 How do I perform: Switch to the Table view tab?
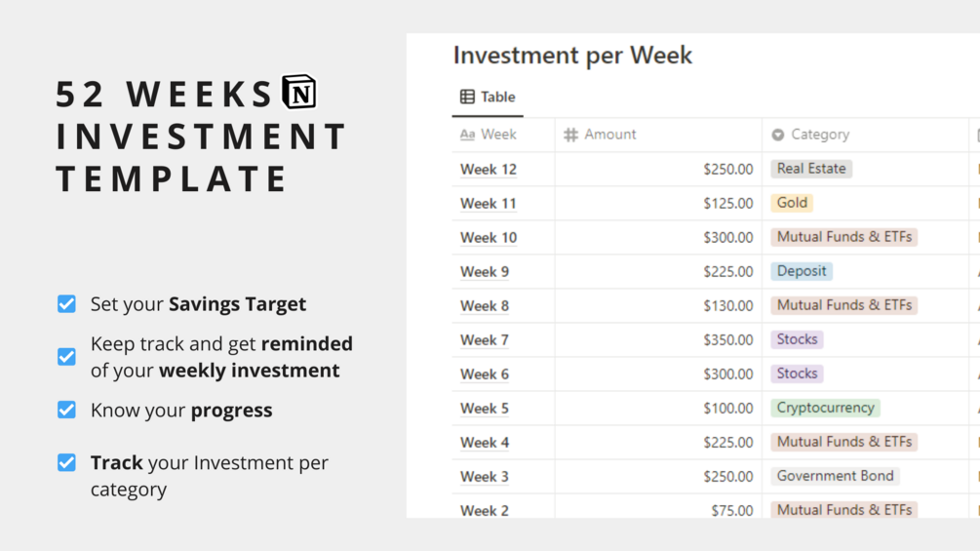pyautogui.click(x=488, y=98)
